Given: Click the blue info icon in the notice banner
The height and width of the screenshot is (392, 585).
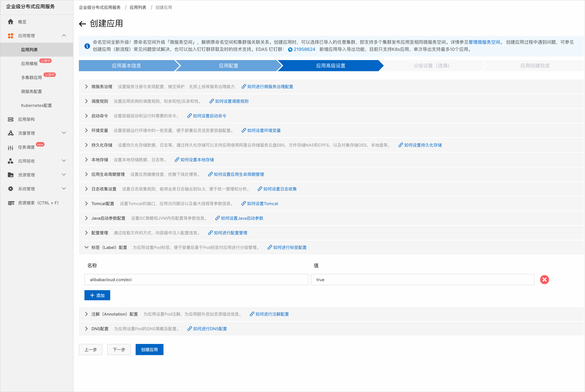Looking at the screenshot, I should (87, 46).
